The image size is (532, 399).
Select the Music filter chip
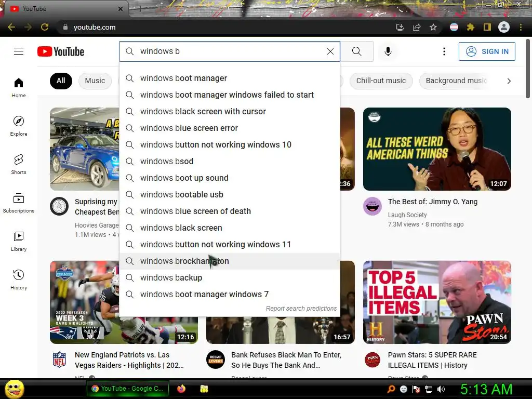(95, 81)
